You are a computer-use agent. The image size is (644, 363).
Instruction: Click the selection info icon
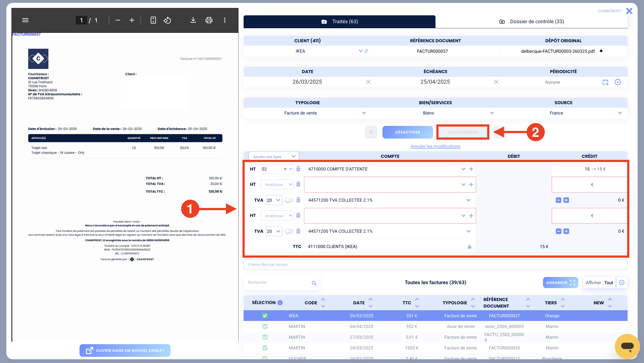280,303
